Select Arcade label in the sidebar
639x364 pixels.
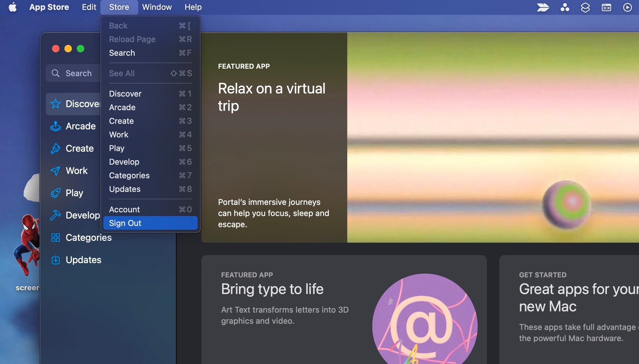81,126
